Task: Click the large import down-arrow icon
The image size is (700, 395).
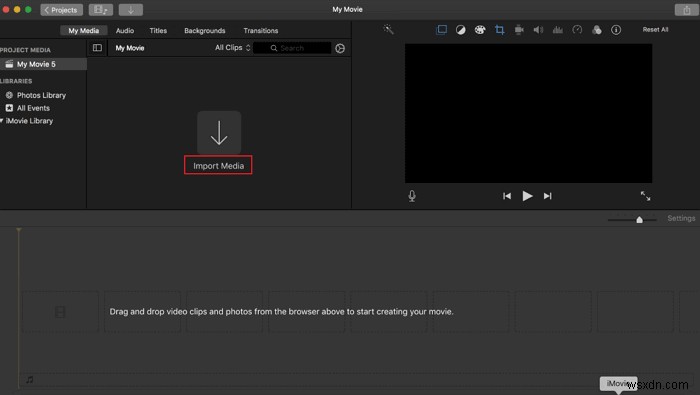Action: click(219, 133)
